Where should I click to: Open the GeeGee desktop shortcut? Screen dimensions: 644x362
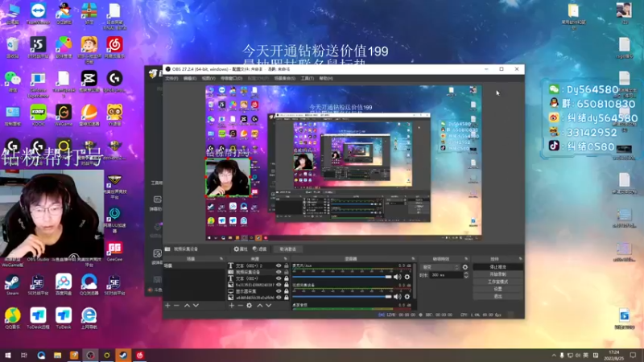pos(114,251)
